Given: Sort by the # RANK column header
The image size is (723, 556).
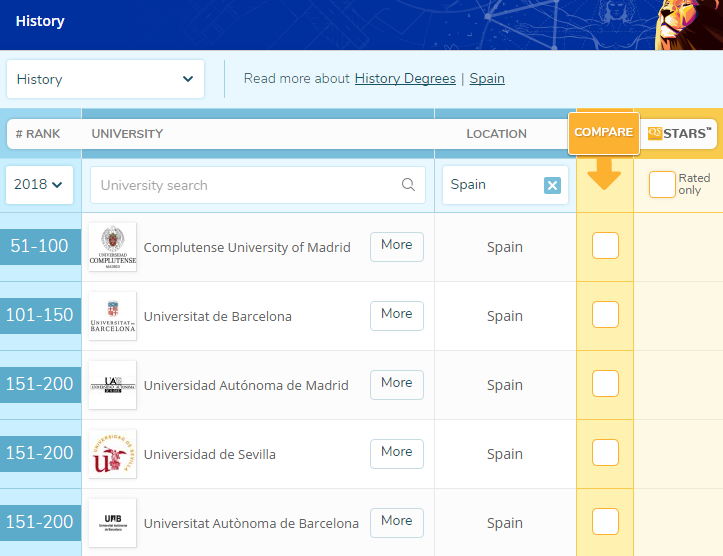Looking at the screenshot, I should click(x=38, y=134).
